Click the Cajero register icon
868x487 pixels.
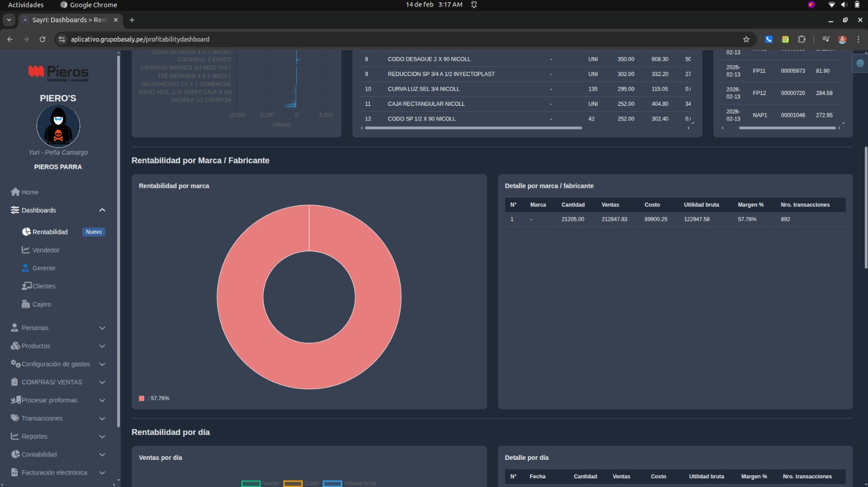coord(25,305)
